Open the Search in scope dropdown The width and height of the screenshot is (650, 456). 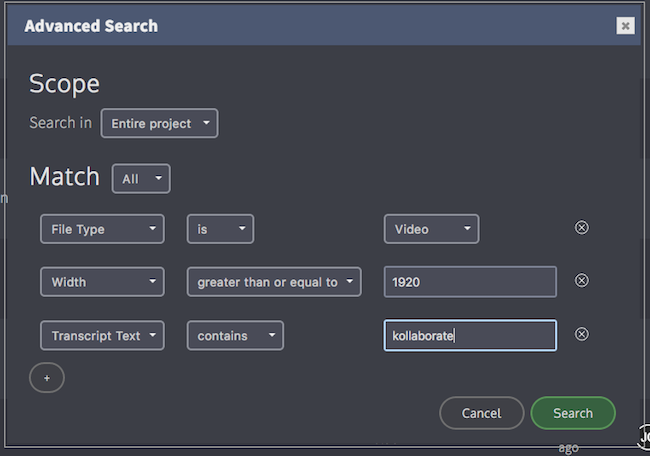click(x=159, y=124)
